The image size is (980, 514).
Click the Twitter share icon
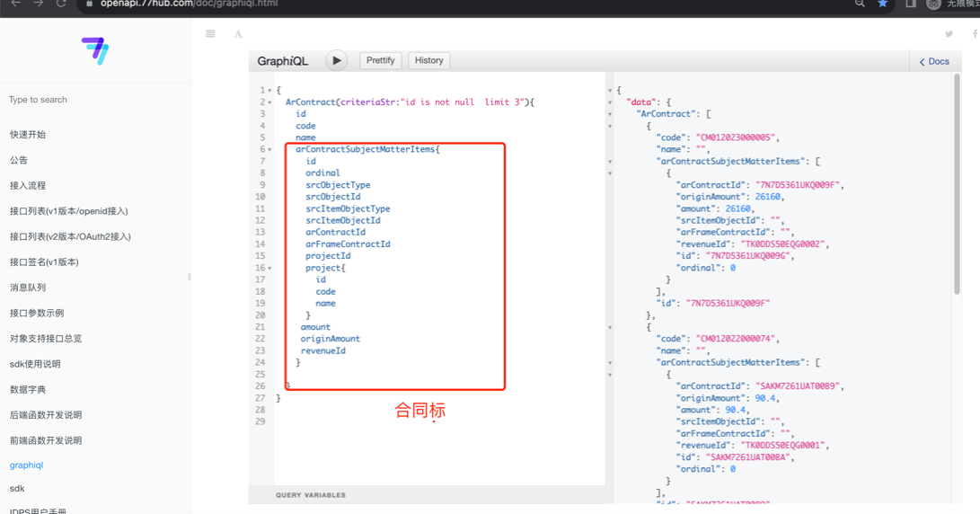[949, 34]
